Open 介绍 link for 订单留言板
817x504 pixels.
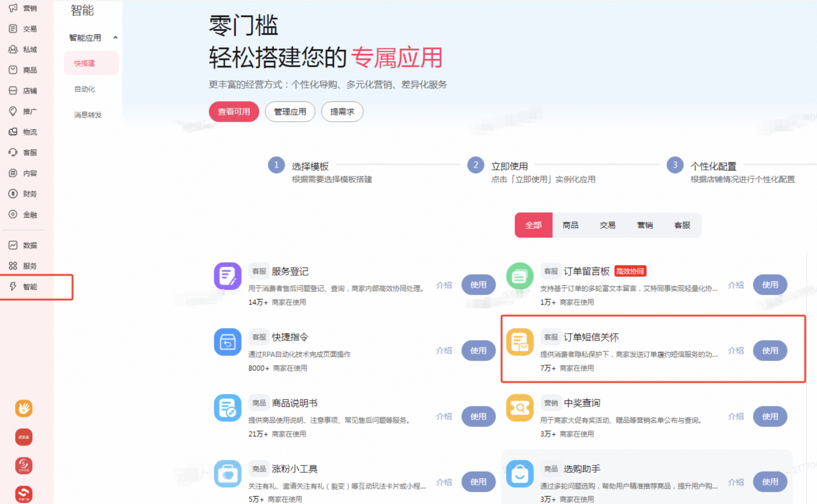tap(736, 285)
